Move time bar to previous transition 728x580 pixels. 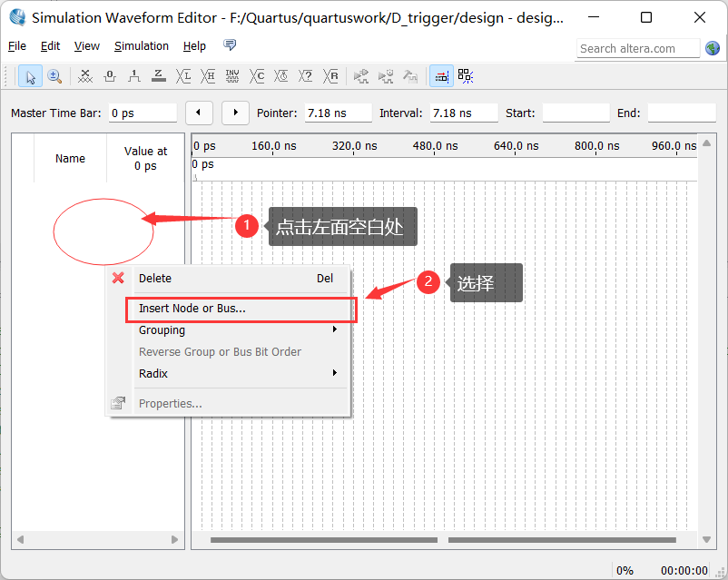coord(199,113)
